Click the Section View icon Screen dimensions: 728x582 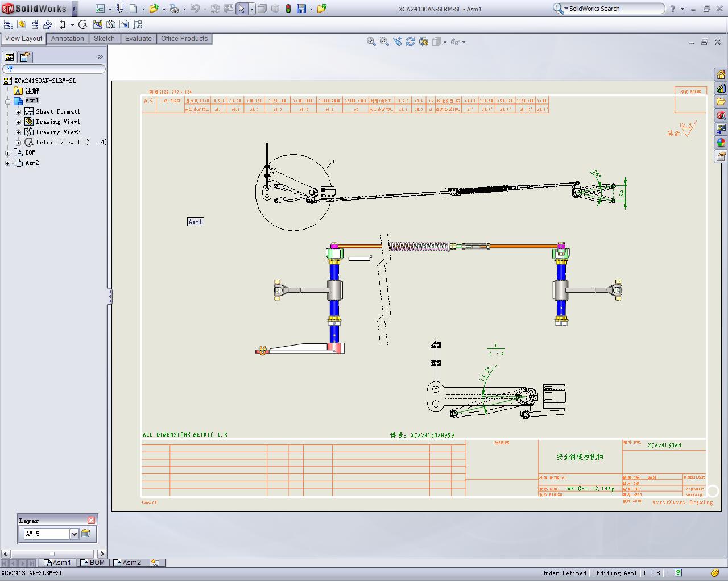pyautogui.click(x=63, y=24)
